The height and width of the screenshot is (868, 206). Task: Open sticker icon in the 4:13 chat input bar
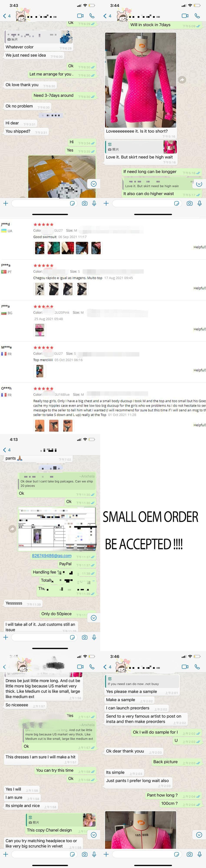click(72, 637)
